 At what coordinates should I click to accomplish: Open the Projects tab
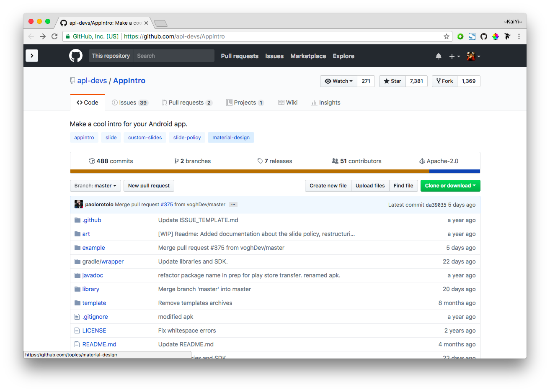pyautogui.click(x=245, y=102)
